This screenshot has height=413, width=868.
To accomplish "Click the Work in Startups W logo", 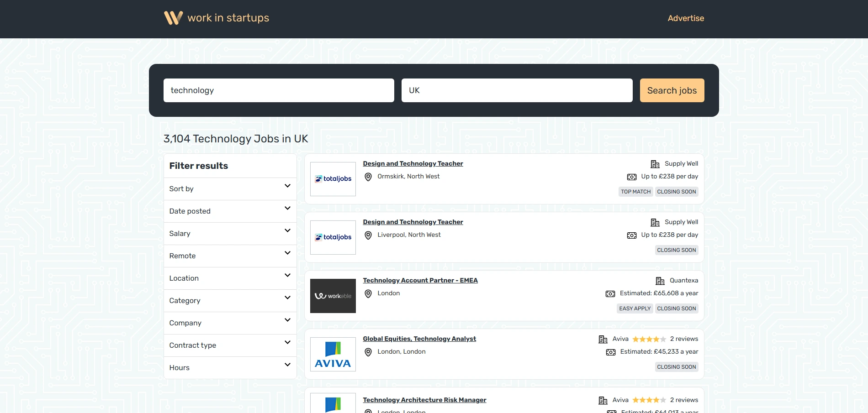I will coord(173,18).
